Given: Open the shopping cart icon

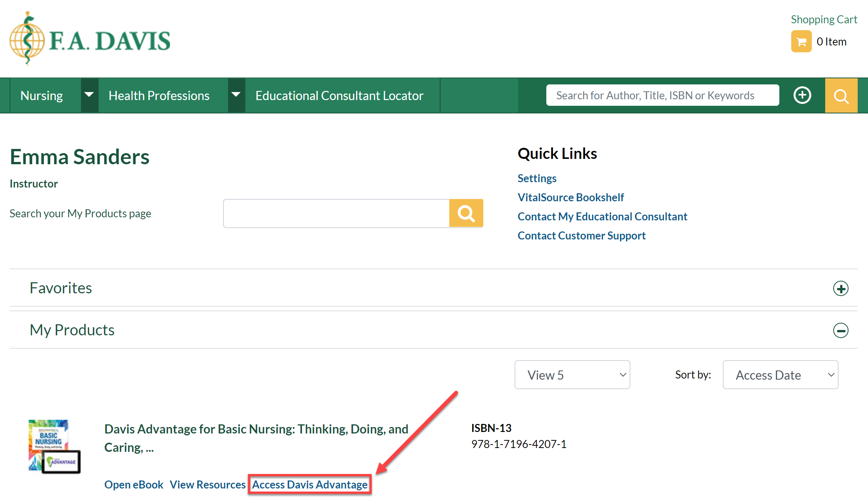Looking at the screenshot, I should 801,42.
